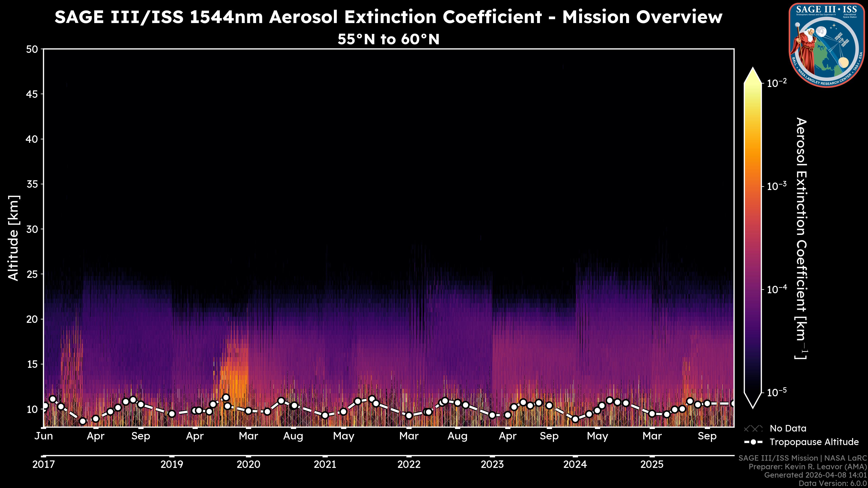868x488 pixels.
Task: Click the lowest tropopause marker before Apr 2018
Action: click(83, 421)
